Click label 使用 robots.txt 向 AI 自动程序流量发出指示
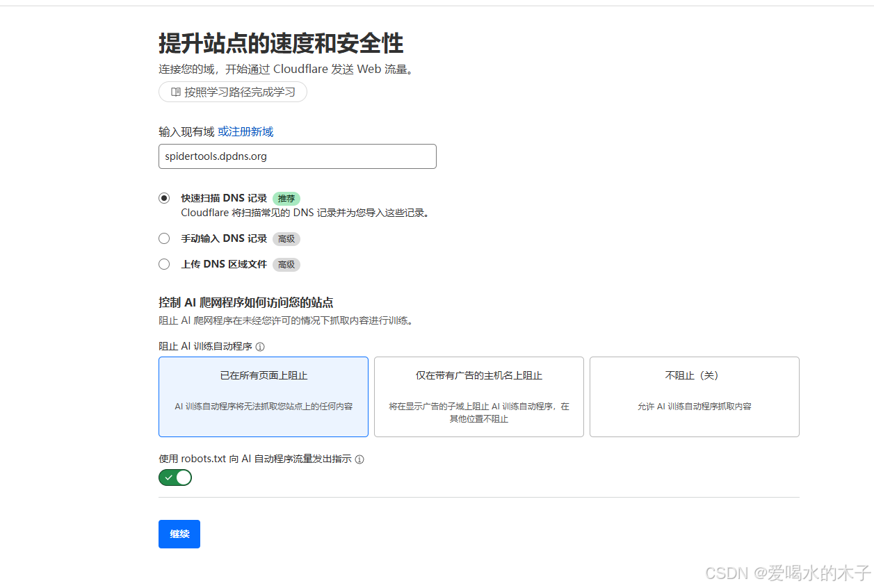Image resolution: width=874 pixels, height=588 pixels. click(x=254, y=459)
